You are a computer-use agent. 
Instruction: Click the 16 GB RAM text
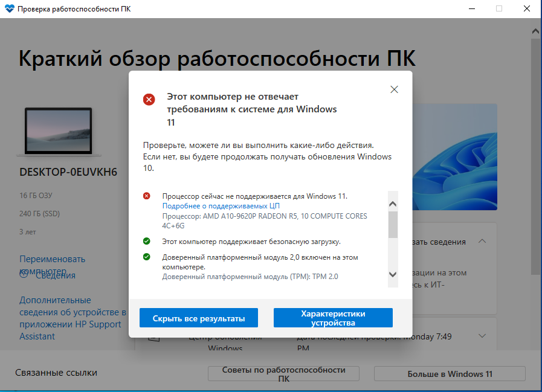pyautogui.click(x=36, y=196)
